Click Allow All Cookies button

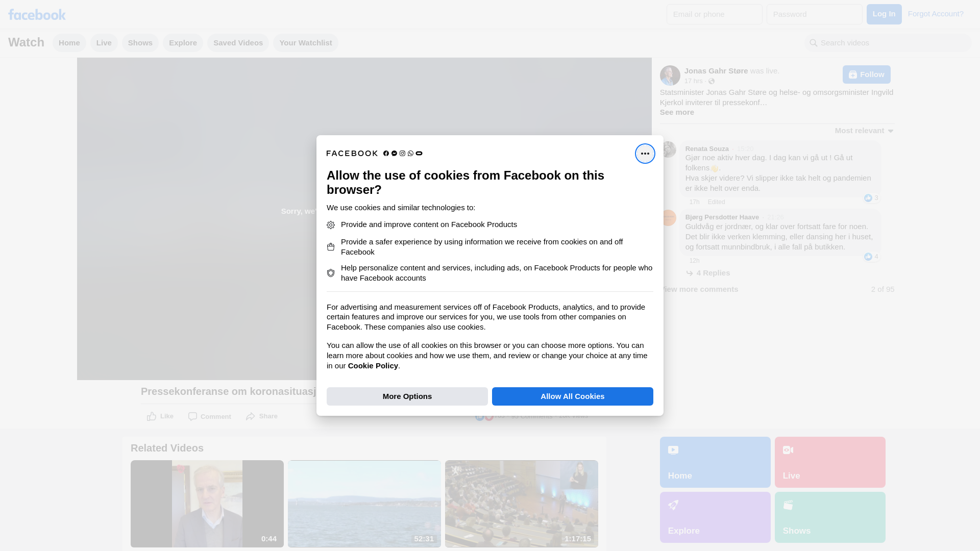(573, 396)
